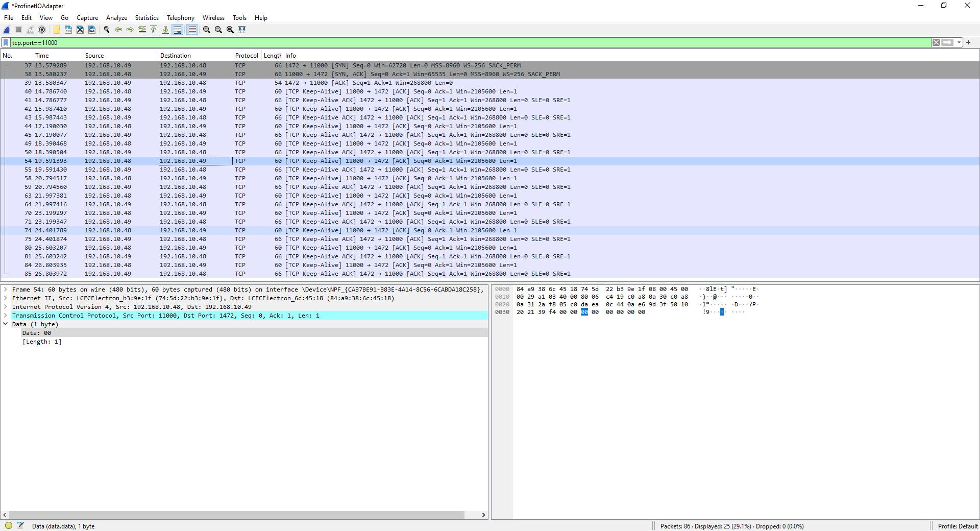
Task: Find a packet with the magnifier icon
Action: pyautogui.click(x=107, y=30)
